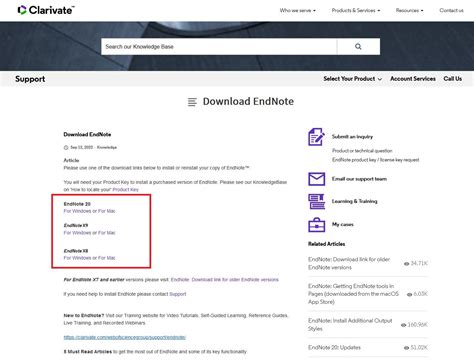Click the Clarivate logo
Screen dimensions: 474x361
coord(46,10)
